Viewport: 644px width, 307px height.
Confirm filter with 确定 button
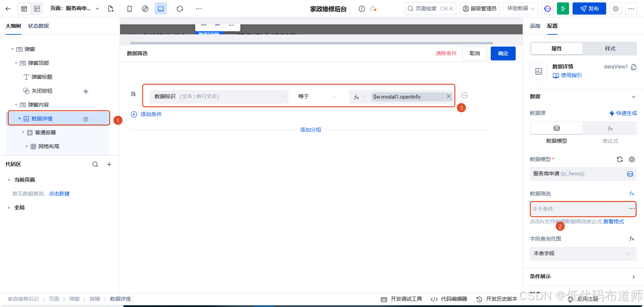coord(503,53)
